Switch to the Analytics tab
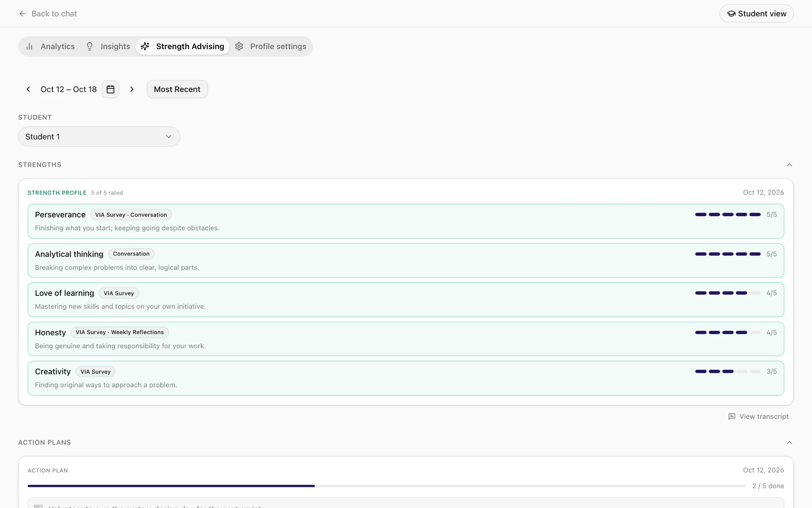The image size is (812, 508). point(50,46)
